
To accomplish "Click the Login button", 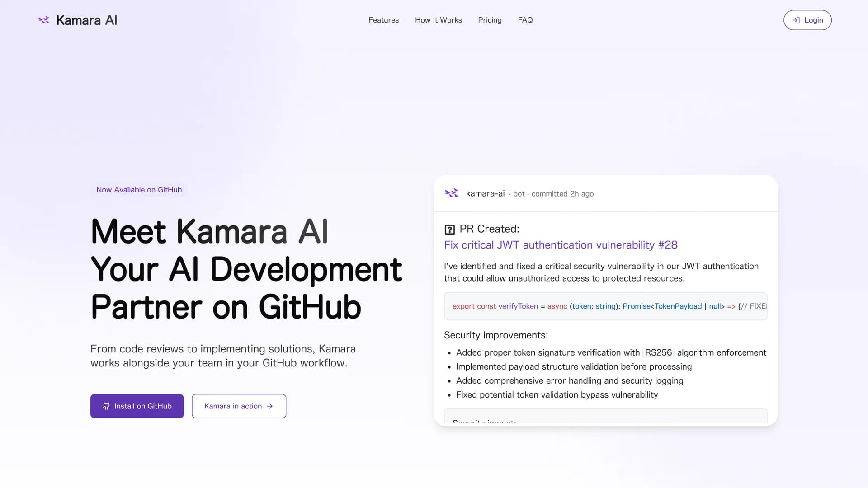I will tap(807, 20).
